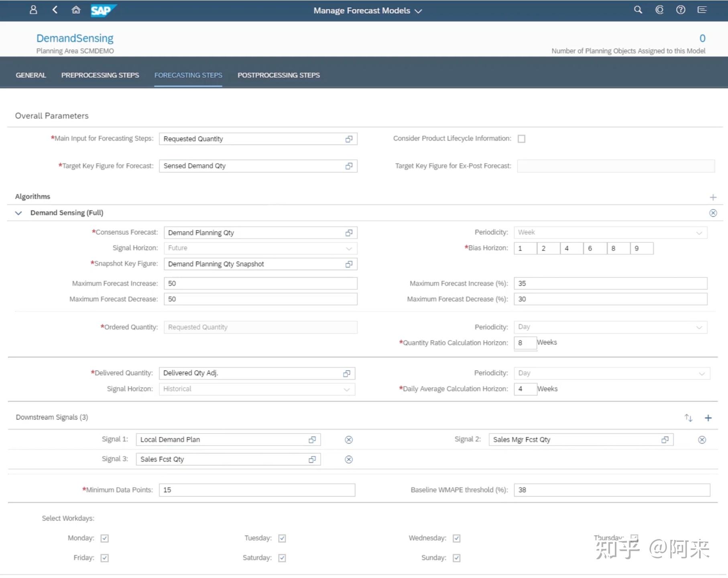728x578 pixels.
Task: Open the POSTPROCESSING STEPS tab
Action: (279, 75)
